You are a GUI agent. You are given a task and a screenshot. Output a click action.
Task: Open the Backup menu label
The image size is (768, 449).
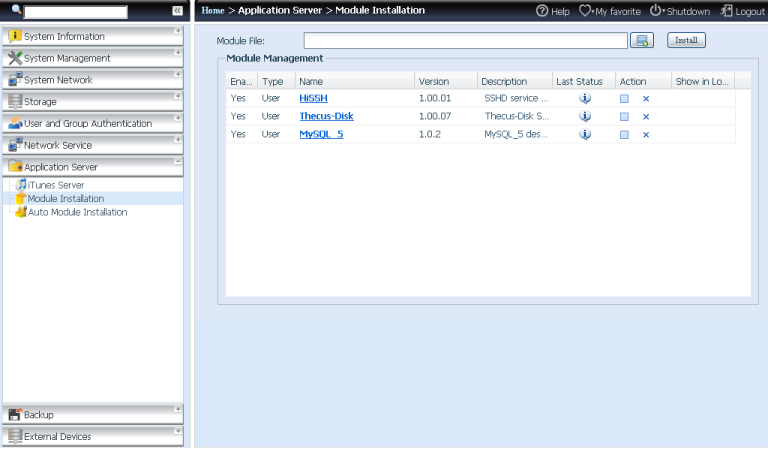39,415
